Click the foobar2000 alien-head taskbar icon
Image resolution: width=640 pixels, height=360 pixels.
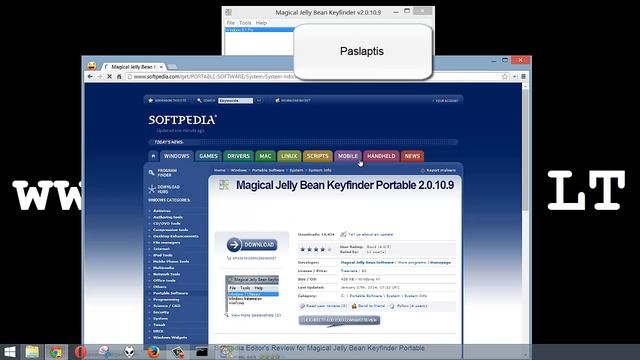pos(129,352)
